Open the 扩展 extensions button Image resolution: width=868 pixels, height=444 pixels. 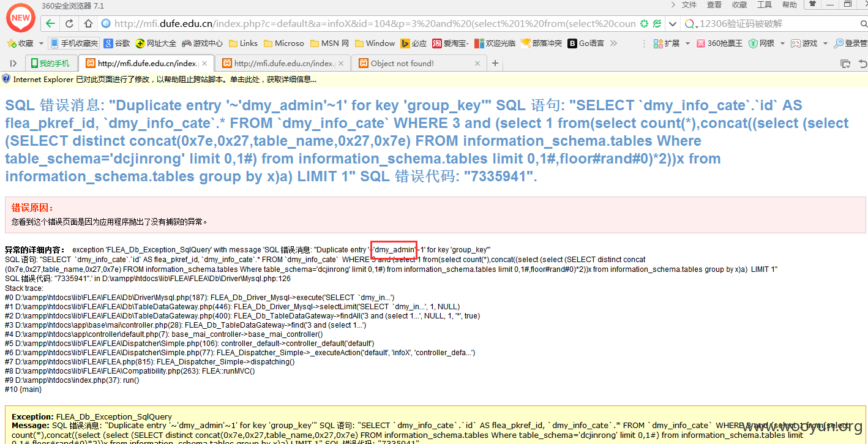[x=667, y=43]
